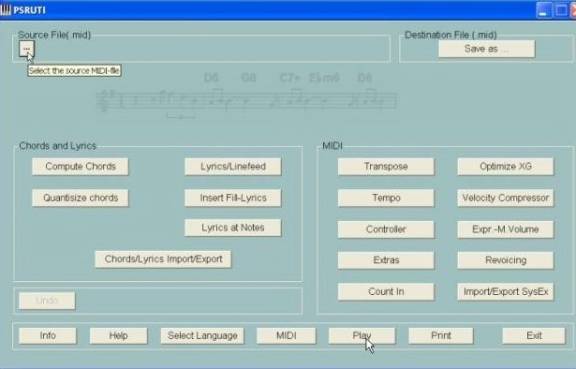Open the Tempo settings
This screenshot has width=576, height=369.
386,198
